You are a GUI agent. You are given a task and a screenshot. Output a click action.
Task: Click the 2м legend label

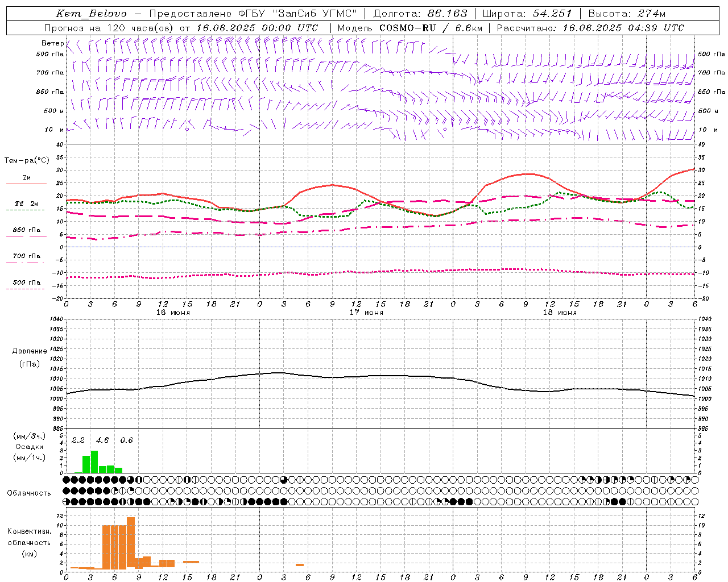27,177
